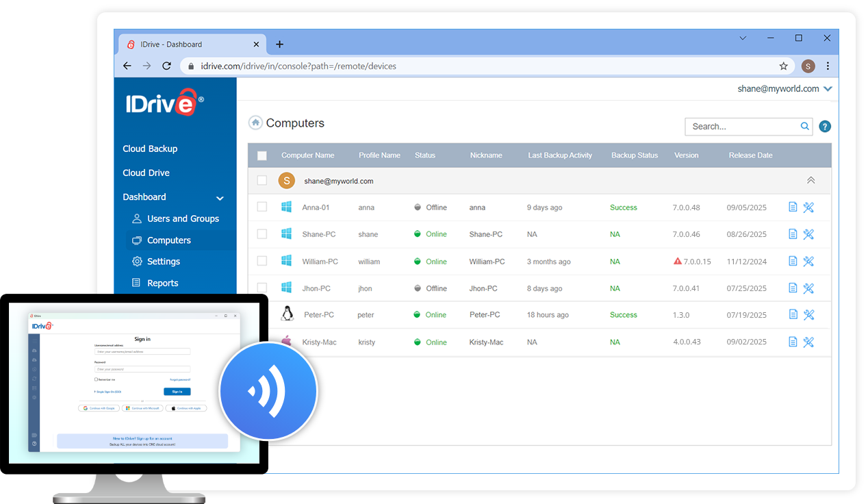Click the IDrive logo in the sidebar
The image size is (868, 504).
tap(164, 103)
